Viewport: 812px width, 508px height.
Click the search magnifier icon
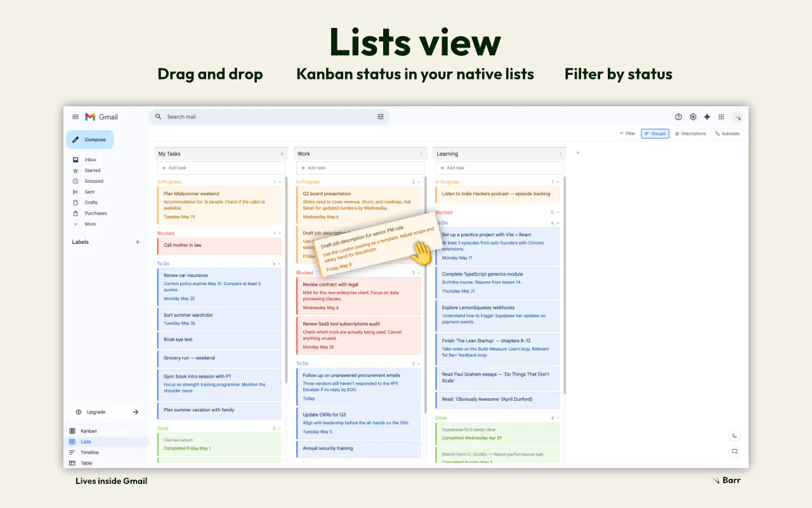tap(158, 117)
